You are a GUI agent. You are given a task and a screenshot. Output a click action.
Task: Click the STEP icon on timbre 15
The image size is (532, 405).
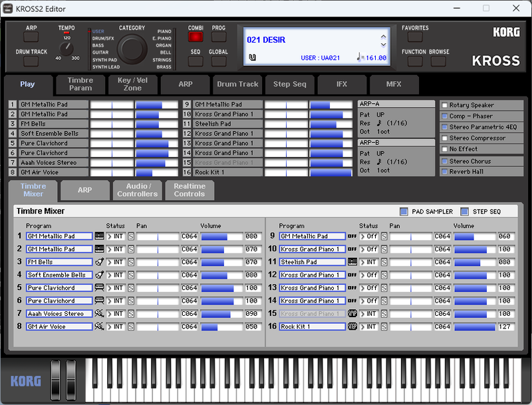point(352,313)
